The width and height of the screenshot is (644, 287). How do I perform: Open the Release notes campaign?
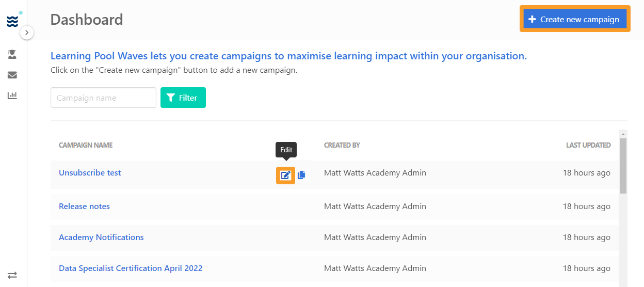tap(84, 206)
